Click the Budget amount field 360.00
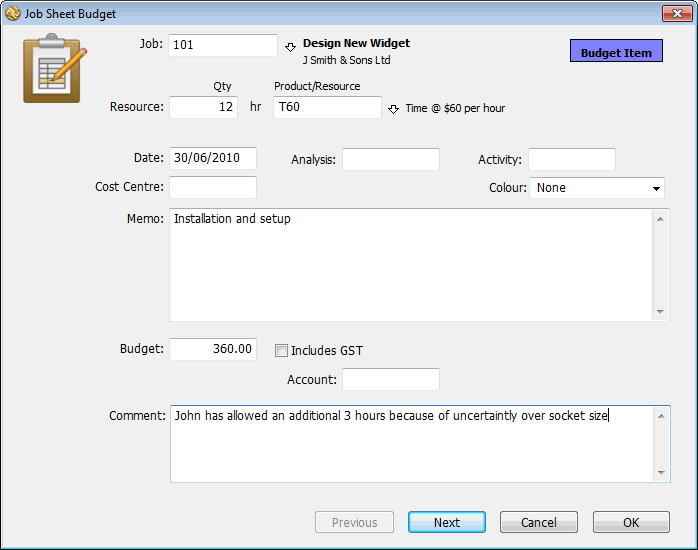Screen dimensions: 698x550 [213, 349]
